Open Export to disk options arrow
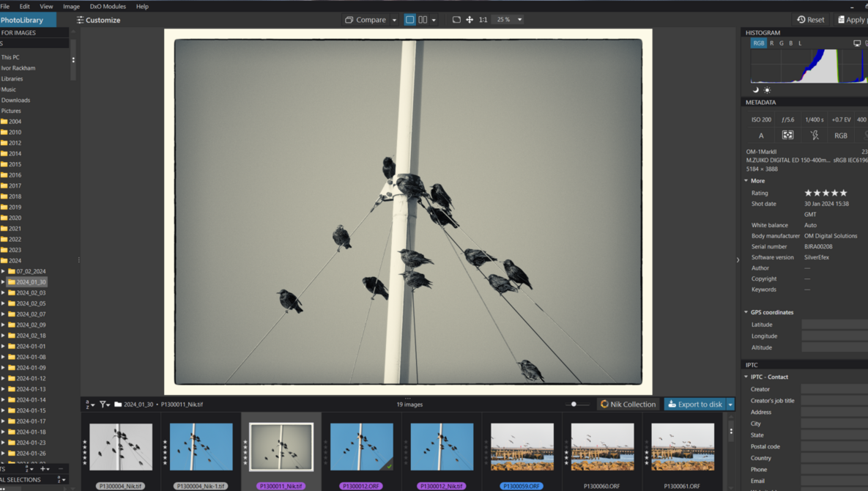The image size is (868, 491). pos(730,404)
